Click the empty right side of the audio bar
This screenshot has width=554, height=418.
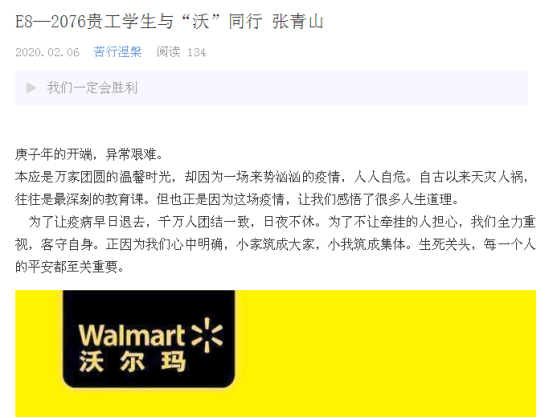(332, 88)
